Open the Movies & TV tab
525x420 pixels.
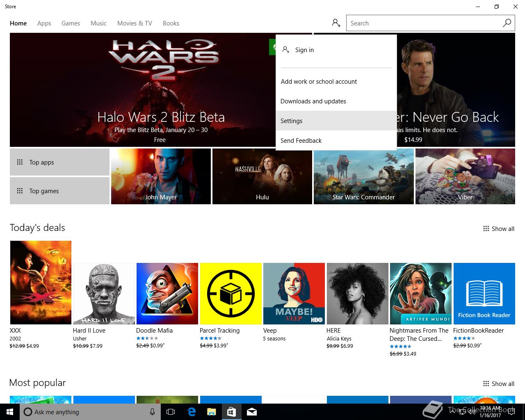tap(135, 23)
